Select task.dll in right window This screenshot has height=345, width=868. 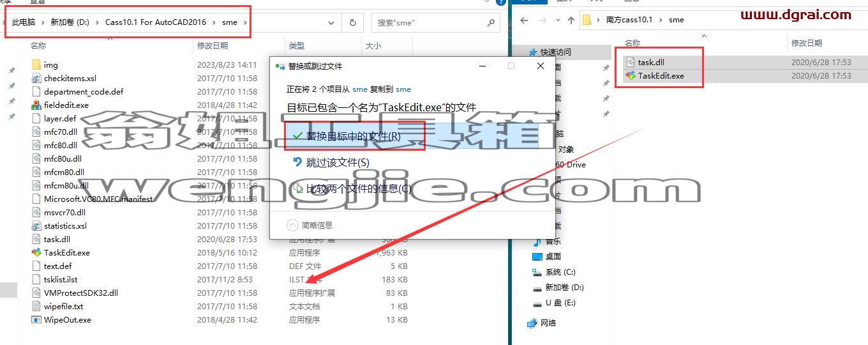point(651,62)
